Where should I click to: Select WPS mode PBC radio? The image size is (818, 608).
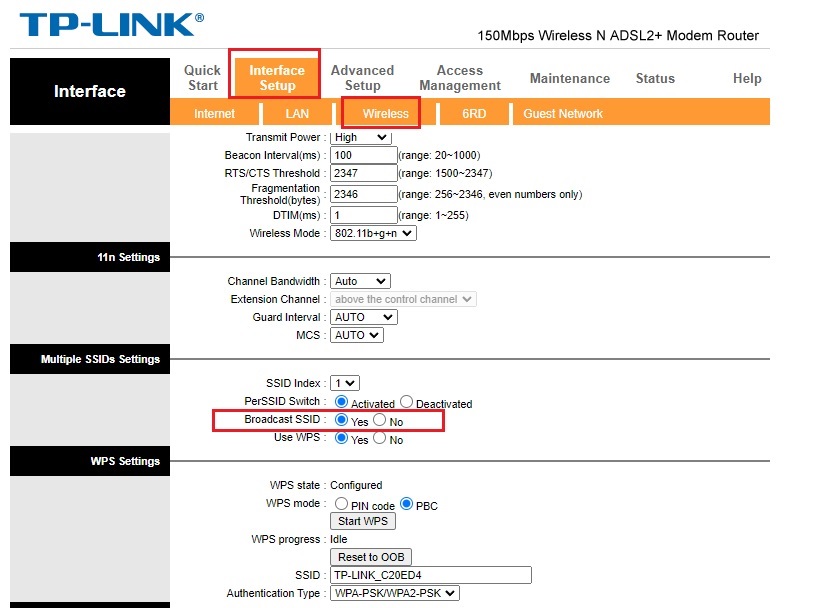[x=406, y=504]
